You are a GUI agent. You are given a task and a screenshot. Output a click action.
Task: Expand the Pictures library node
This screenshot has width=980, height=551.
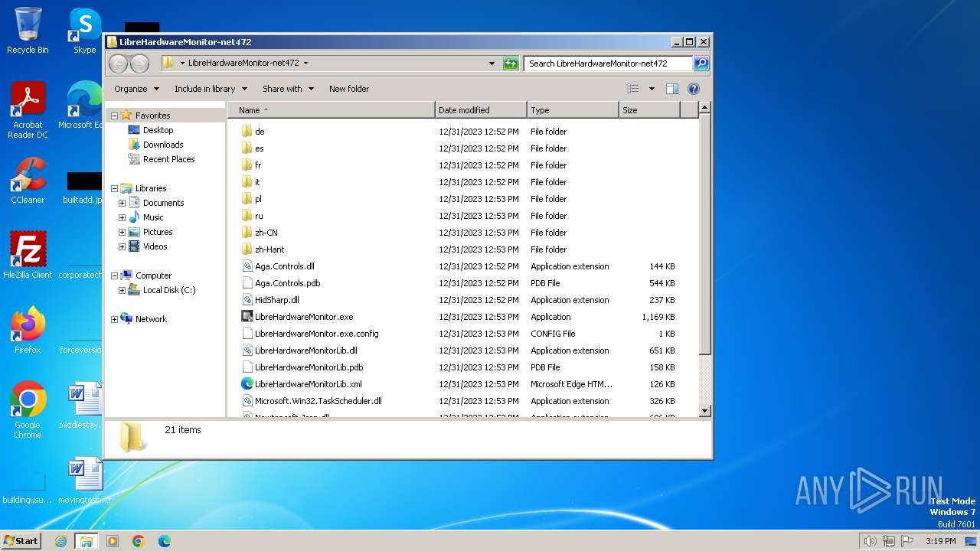[122, 232]
